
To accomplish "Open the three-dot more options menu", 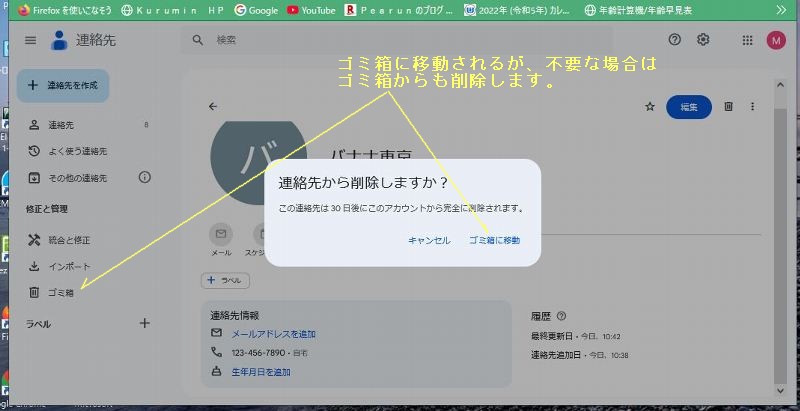I will click(x=753, y=106).
